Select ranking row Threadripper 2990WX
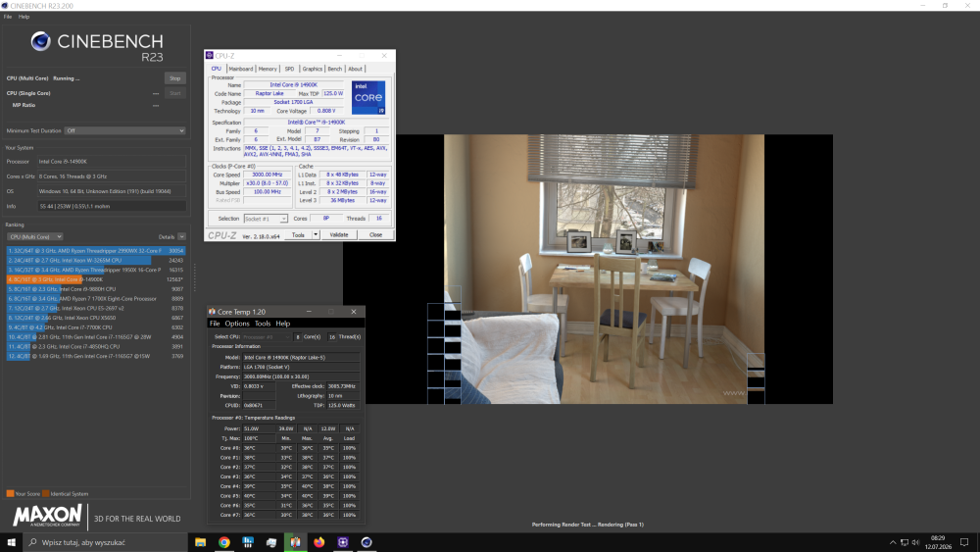Viewport: 980px width, 552px height. (x=96, y=251)
